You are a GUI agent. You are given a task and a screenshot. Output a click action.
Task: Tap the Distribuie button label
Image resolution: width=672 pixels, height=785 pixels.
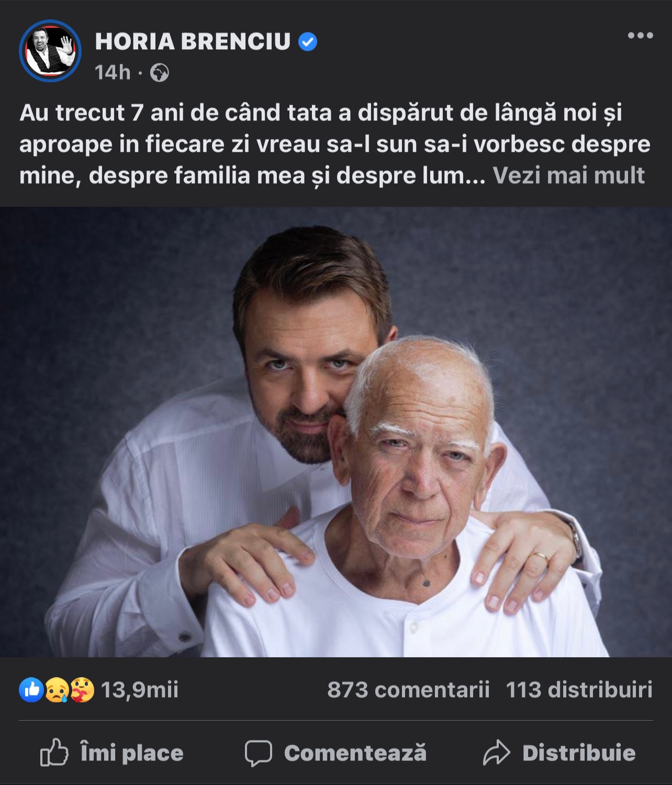pos(579,753)
